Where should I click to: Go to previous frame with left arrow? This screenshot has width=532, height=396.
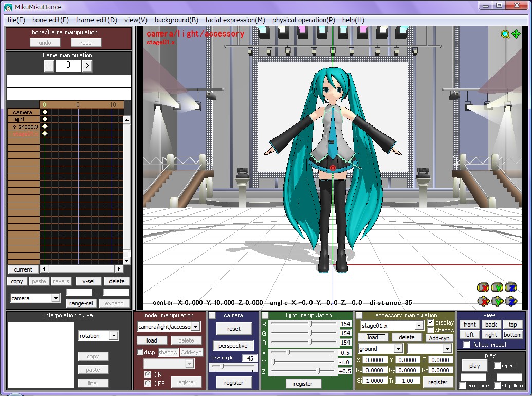pos(49,65)
